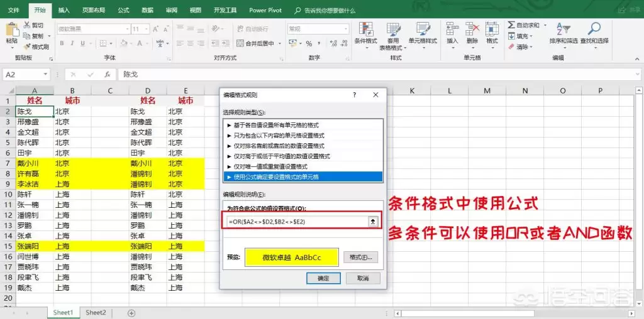Switch to the Sheet2 worksheet tab
Image resolution: width=644 pixels, height=319 pixels.
coord(96,312)
